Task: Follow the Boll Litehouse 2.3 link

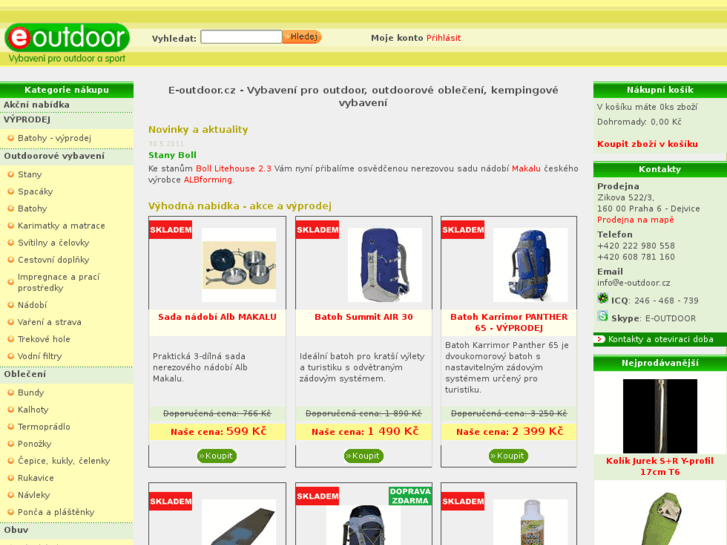Action: pos(233,169)
